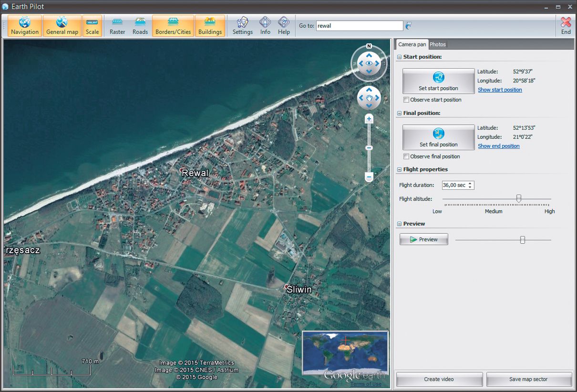Collapse the Start position section

pos(399,57)
